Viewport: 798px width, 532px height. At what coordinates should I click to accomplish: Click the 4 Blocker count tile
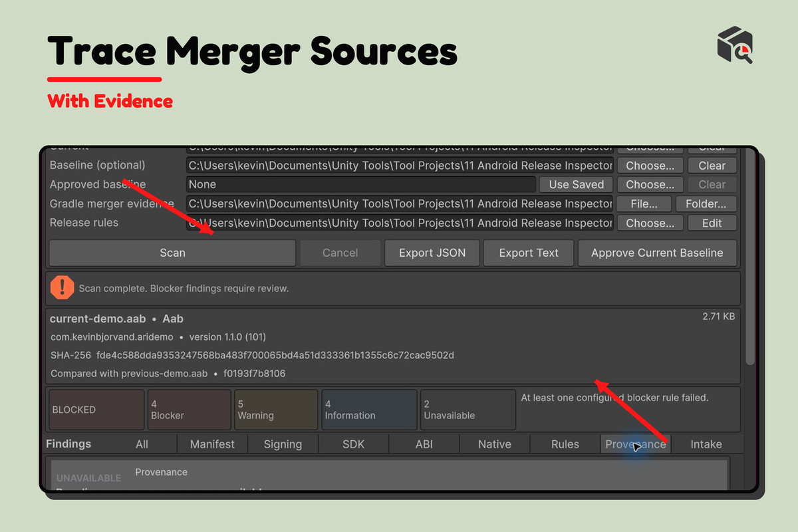click(x=189, y=410)
